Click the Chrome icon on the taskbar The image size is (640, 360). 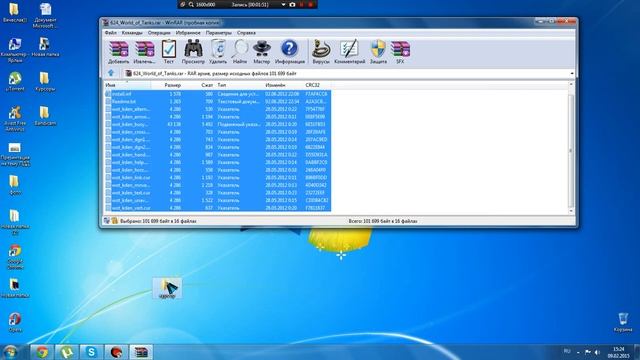tap(42, 352)
